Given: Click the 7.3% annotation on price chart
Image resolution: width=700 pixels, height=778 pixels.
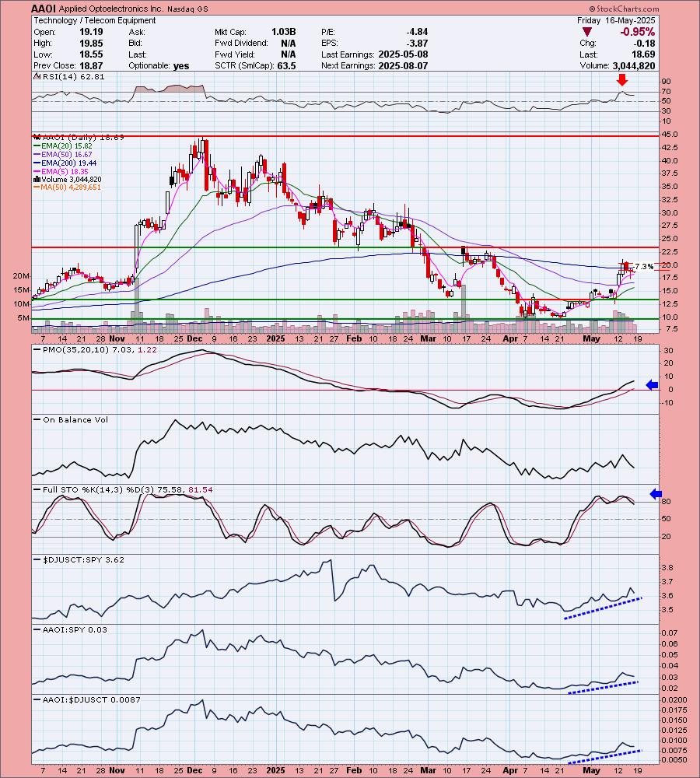Looking at the screenshot, I should click(x=644, y=266).
